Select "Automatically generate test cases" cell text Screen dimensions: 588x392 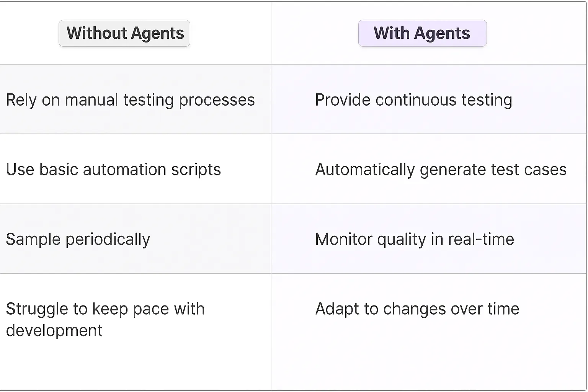pyautogui.click(x=441, y=170)
